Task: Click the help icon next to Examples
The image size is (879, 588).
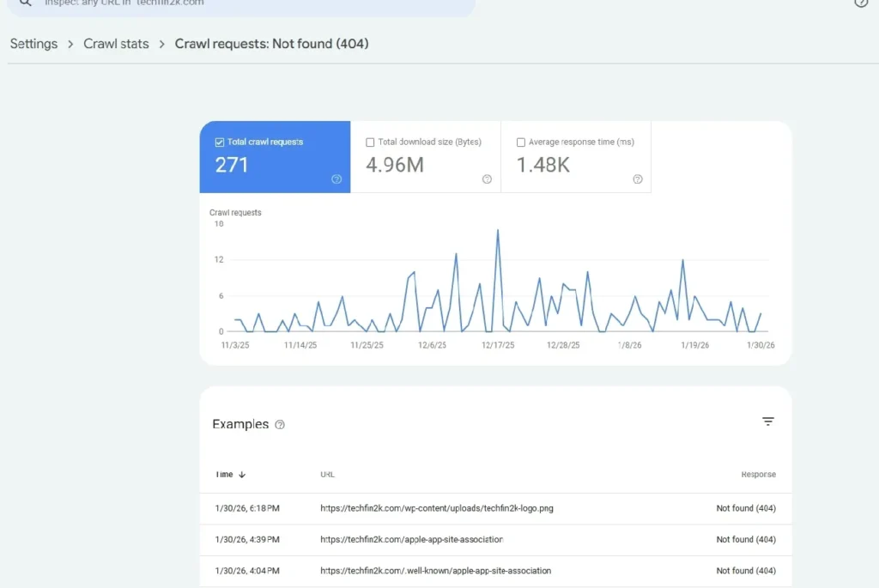Action: pyautogui.click(x=280, y=425)
